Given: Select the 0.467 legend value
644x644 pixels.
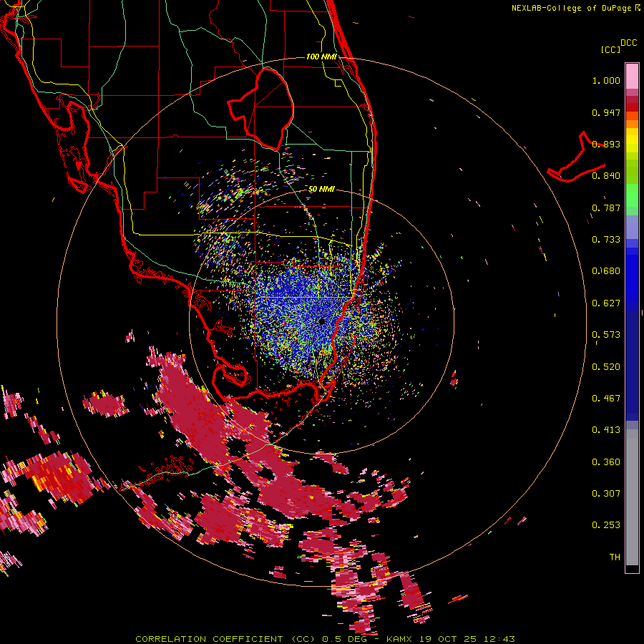Looking at the screenshot, I should pos(606,399).
